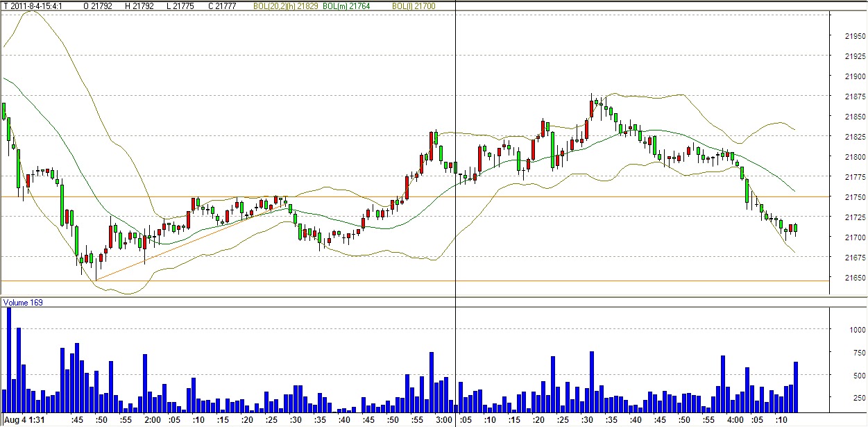Click the 1000 volume axis label
The height and width of the screenshot is (427, 868).
857,330
